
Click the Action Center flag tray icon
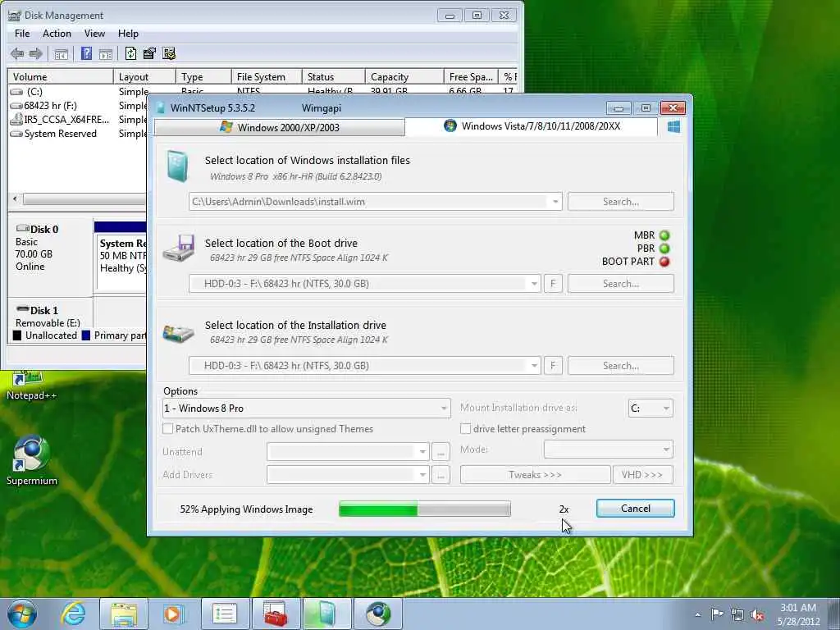[x=717, y=614]
